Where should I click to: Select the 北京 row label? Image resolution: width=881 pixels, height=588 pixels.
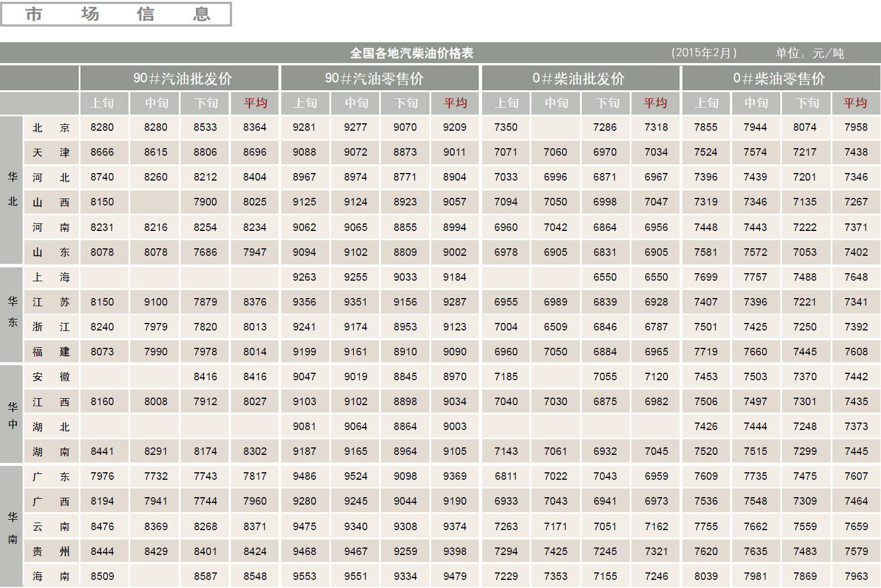point(51,127)
